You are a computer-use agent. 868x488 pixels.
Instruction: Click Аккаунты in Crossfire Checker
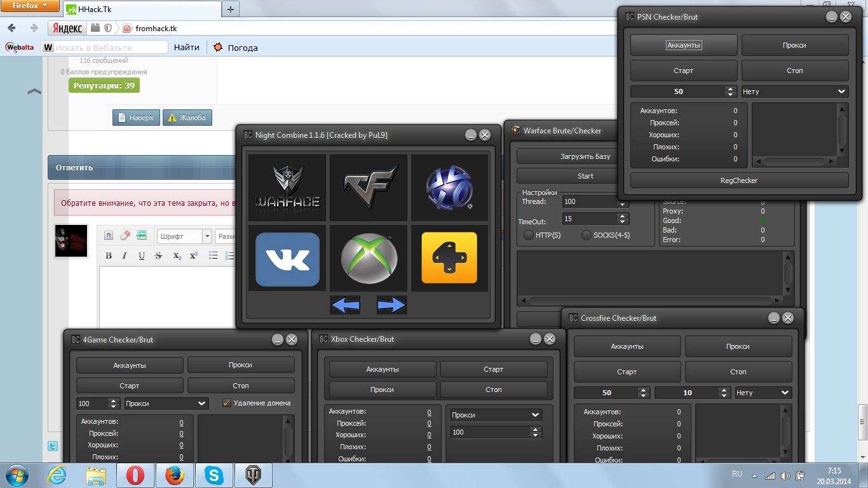point(627,346)
